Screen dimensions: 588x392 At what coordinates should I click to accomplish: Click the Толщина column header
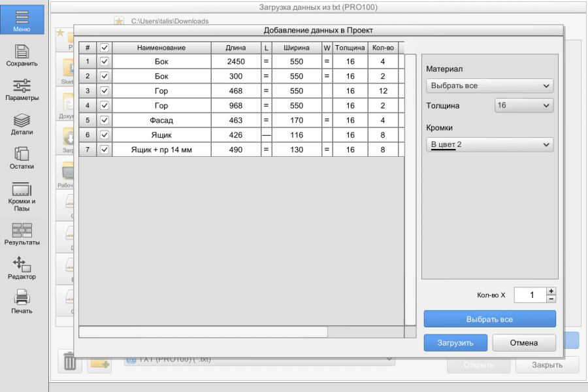350,48
